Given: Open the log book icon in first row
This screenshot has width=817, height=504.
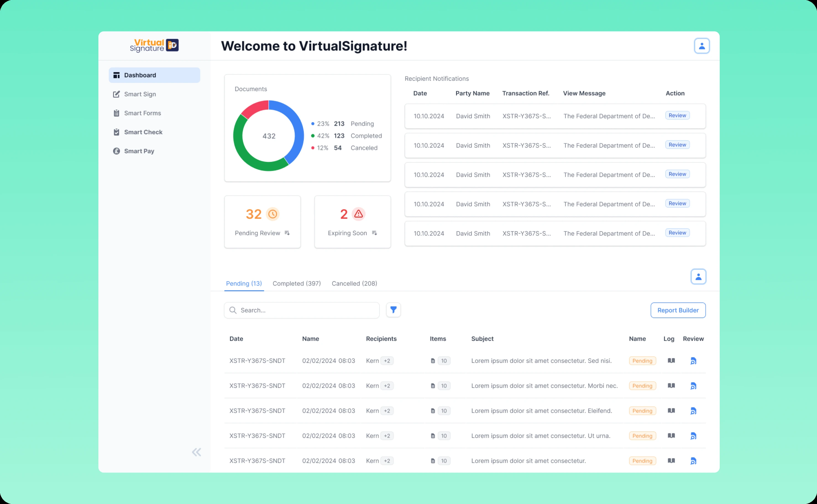Looking at the screenshot, I should tap(671, 361).
